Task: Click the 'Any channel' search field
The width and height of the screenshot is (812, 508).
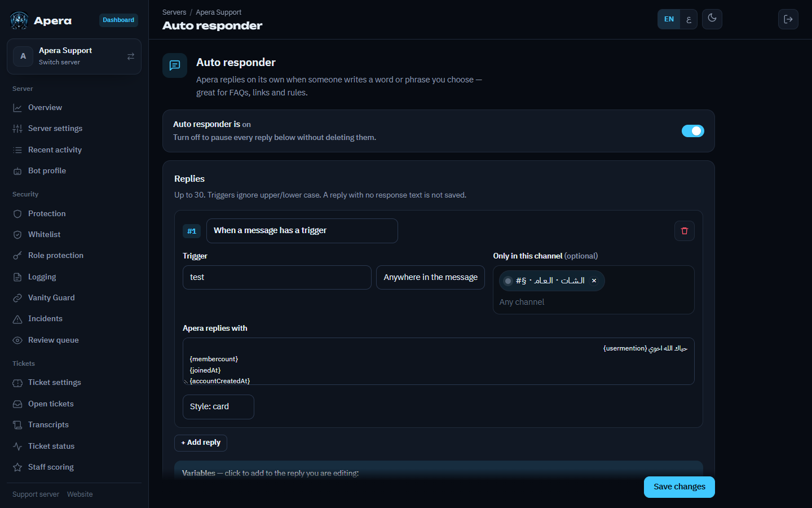Action: [x=594, y=303]
